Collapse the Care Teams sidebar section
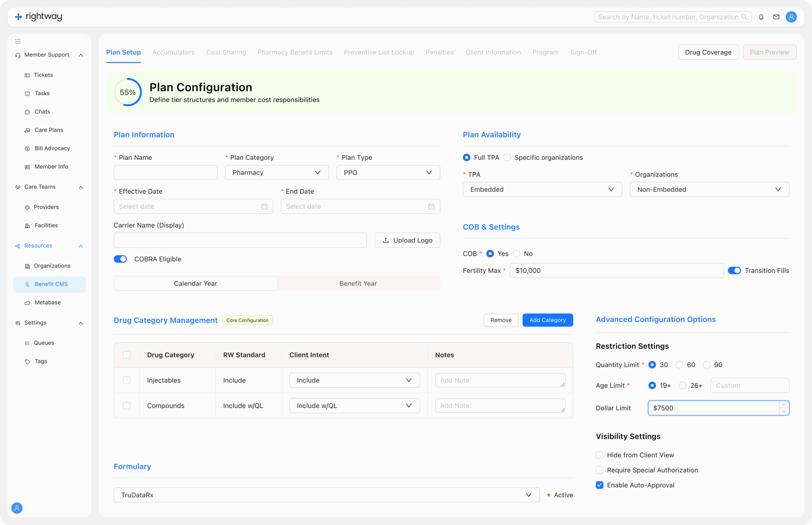Image resolution: width=812 pixels, height=525 pixels. tap(81, 187)
